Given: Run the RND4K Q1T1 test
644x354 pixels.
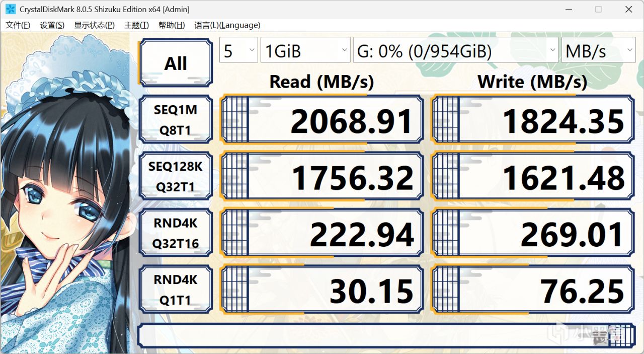Looking at the screenshot, I should click(x=176, y=289).
